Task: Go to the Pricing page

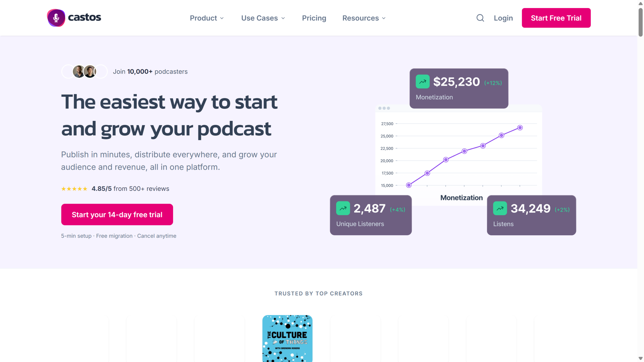Action: (x=314, y=18)
